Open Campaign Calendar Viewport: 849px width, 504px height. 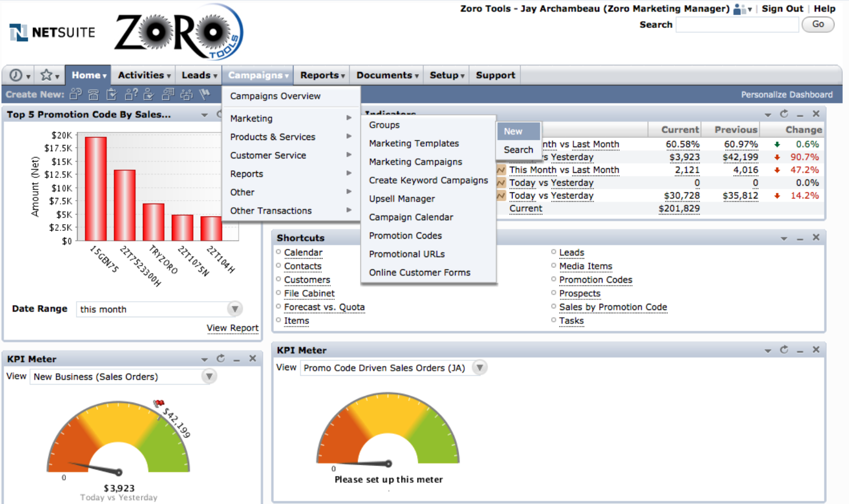411,217
